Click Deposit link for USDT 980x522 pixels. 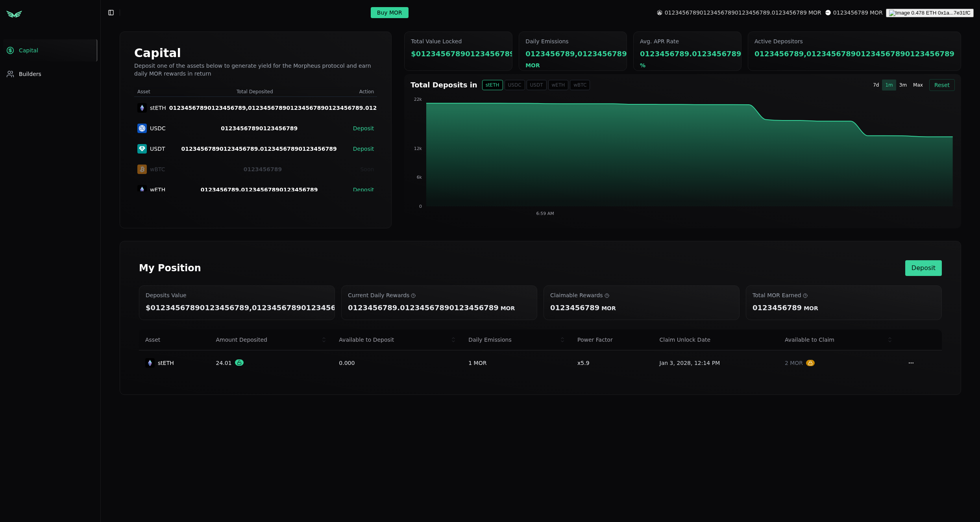(363, 149)
